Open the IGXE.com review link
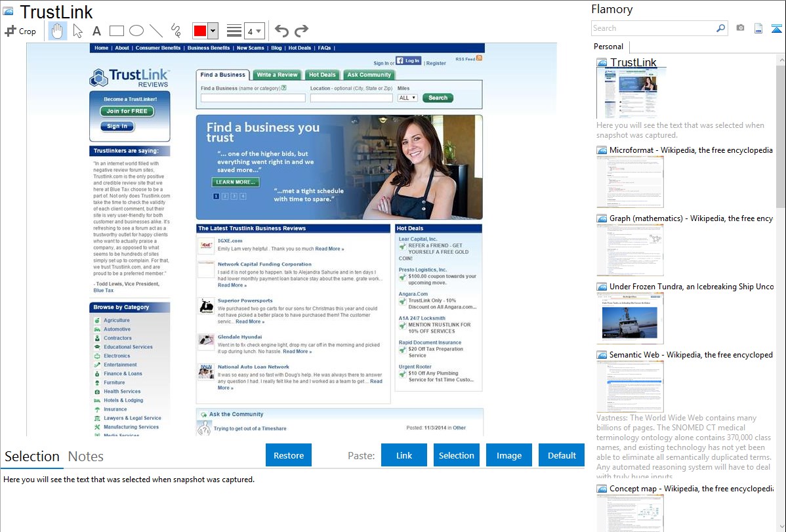 tap(230, 241)
